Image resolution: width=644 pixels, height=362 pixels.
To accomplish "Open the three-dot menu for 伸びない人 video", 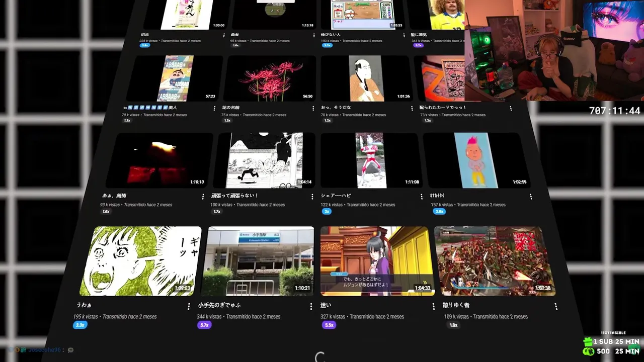I will (404, 35).
